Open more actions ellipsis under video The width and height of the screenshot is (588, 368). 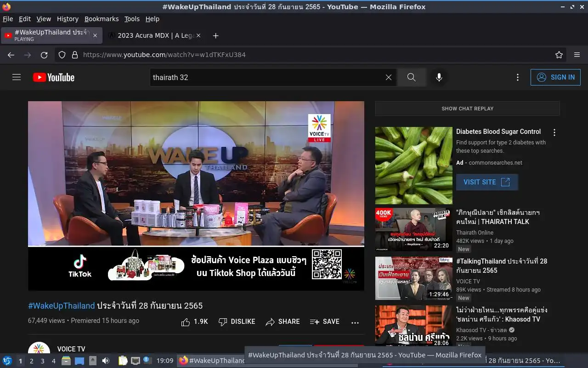355,322
